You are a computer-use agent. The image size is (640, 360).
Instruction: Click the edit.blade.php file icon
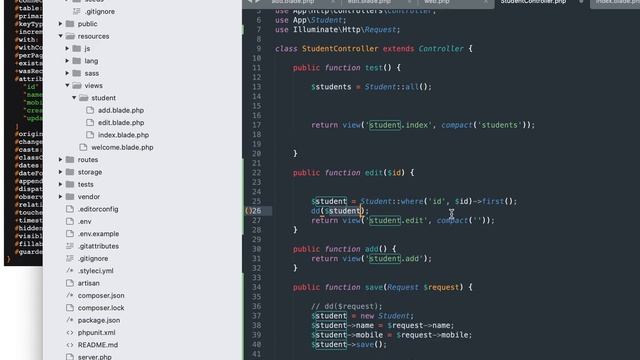(x=90, y=122)
